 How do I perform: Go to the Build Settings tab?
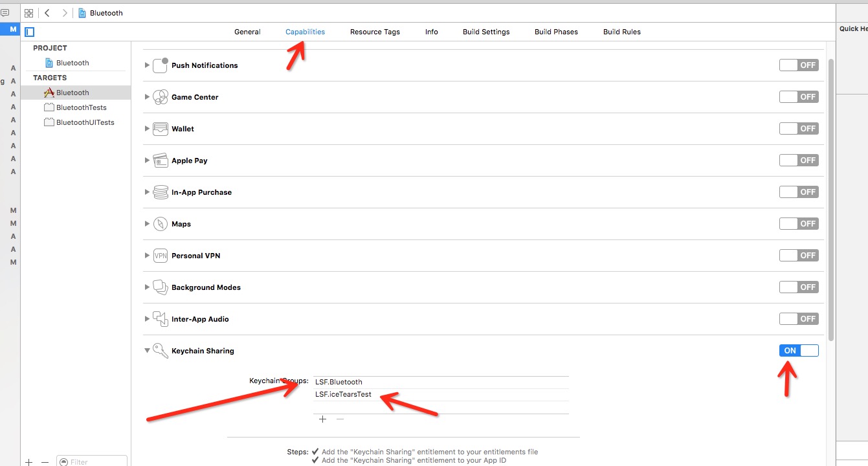tap(486, 32)
